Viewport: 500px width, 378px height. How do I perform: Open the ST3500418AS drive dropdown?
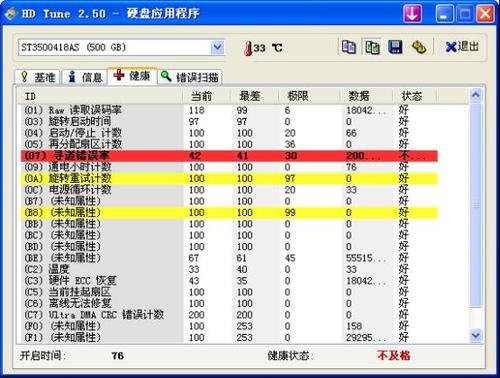[218, 47]
